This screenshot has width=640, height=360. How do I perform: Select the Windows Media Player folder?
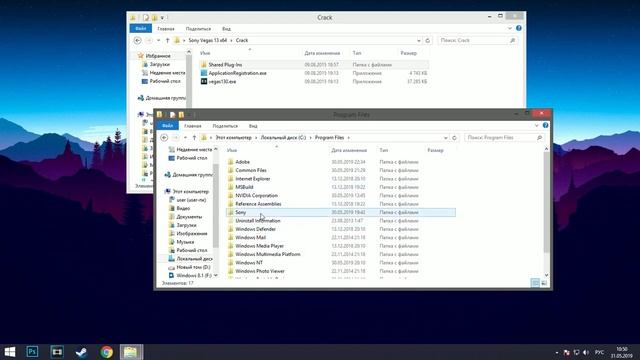pos(340,246)
